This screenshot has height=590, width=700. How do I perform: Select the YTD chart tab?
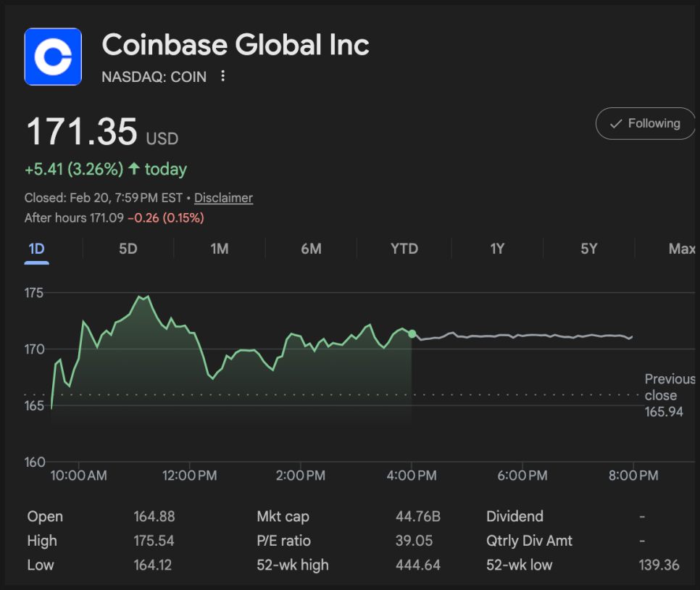[x=404, y=249]
